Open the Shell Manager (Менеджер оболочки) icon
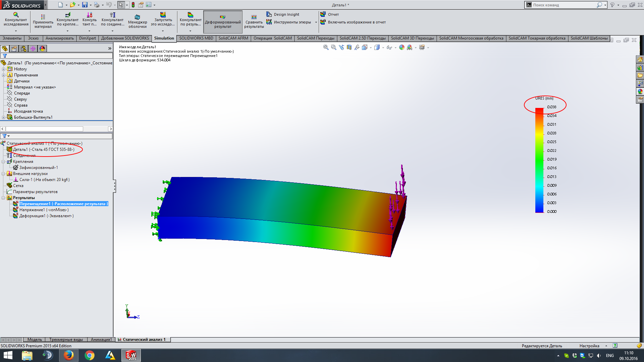The width and height of the screenshot is (644, 362). 138,17
